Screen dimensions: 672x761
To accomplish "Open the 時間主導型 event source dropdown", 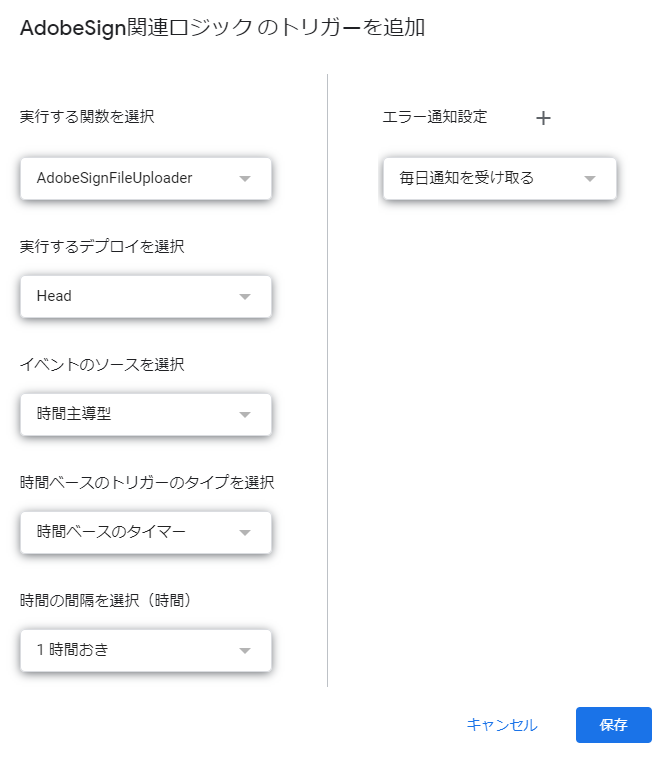I will point(146,414).
